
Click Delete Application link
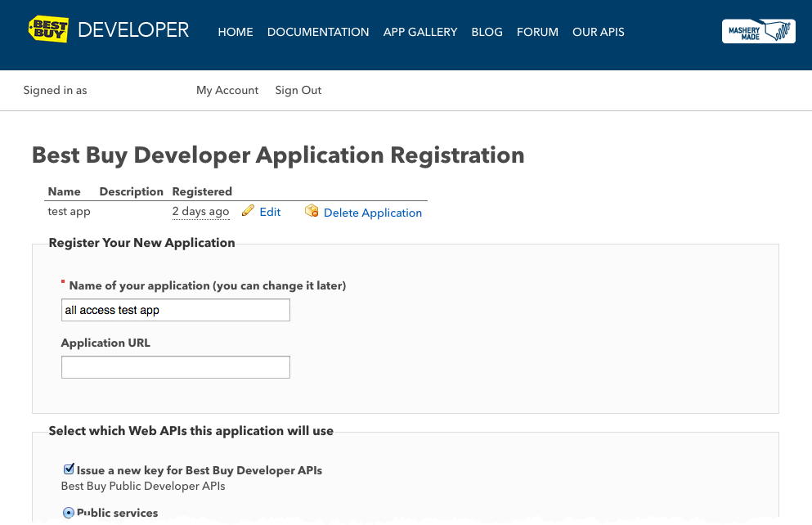point(373,213)
